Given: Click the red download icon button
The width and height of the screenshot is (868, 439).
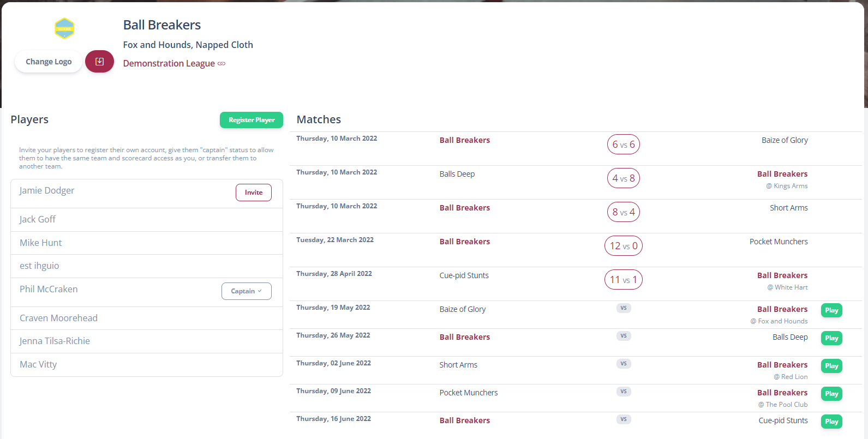Looking at the screenshot, I should [99, 62].
